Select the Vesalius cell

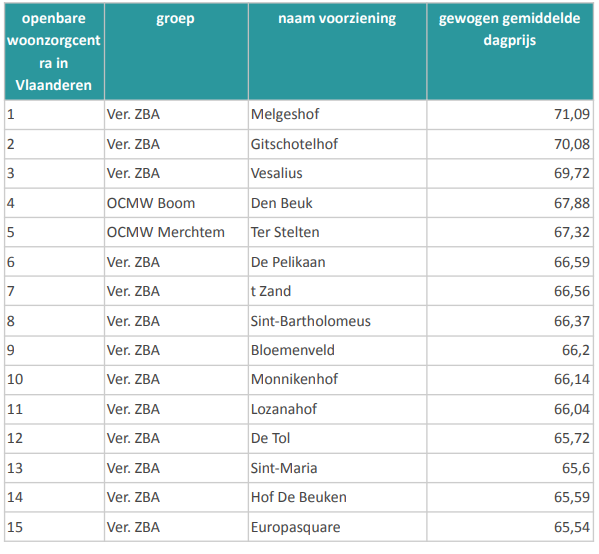pyautogui.click(x=337, y=173)
